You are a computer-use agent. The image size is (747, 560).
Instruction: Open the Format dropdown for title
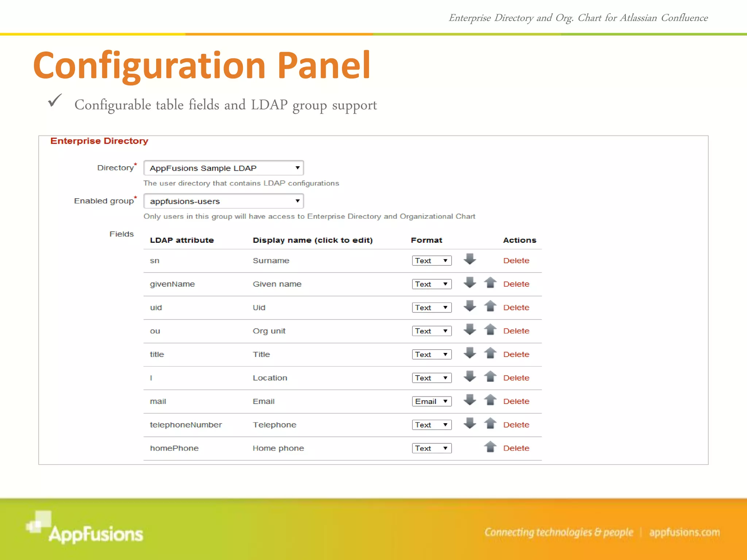coord(432,354)
